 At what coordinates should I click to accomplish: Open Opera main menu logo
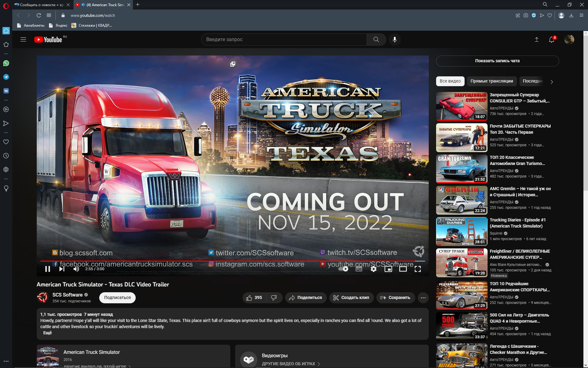point(6,6)
